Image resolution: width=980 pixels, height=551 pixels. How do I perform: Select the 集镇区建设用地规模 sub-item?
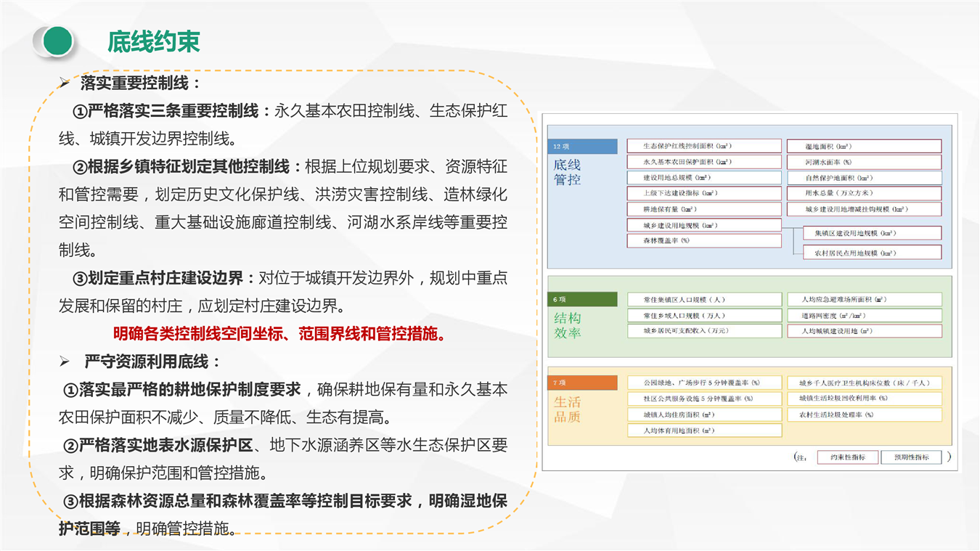tap(872, 233)
